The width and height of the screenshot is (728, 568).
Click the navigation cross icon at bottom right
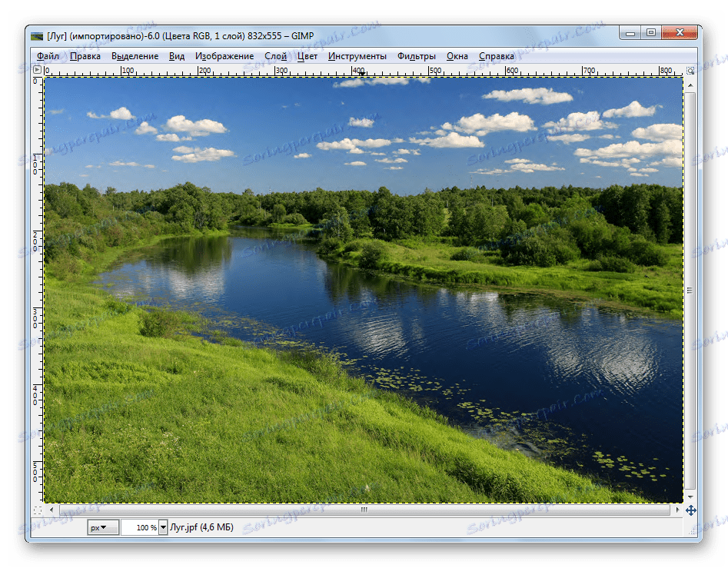[x=691, y=510]
